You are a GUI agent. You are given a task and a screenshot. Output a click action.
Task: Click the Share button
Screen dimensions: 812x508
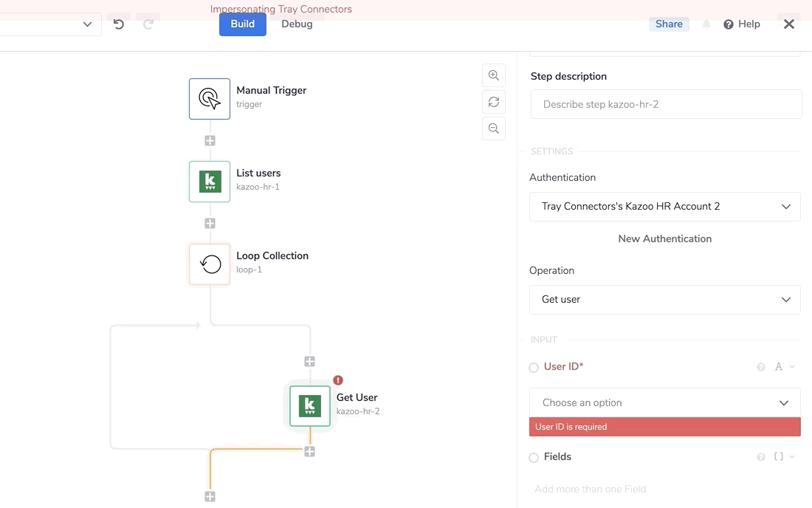669,24
